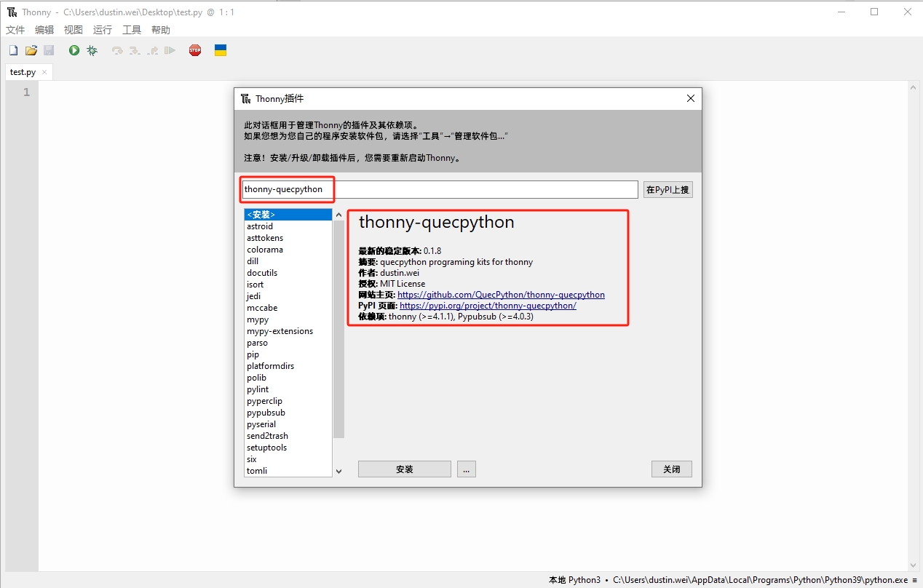Select asttokens in the package list
The image size is (923, 588).
[x=288, y=238]
